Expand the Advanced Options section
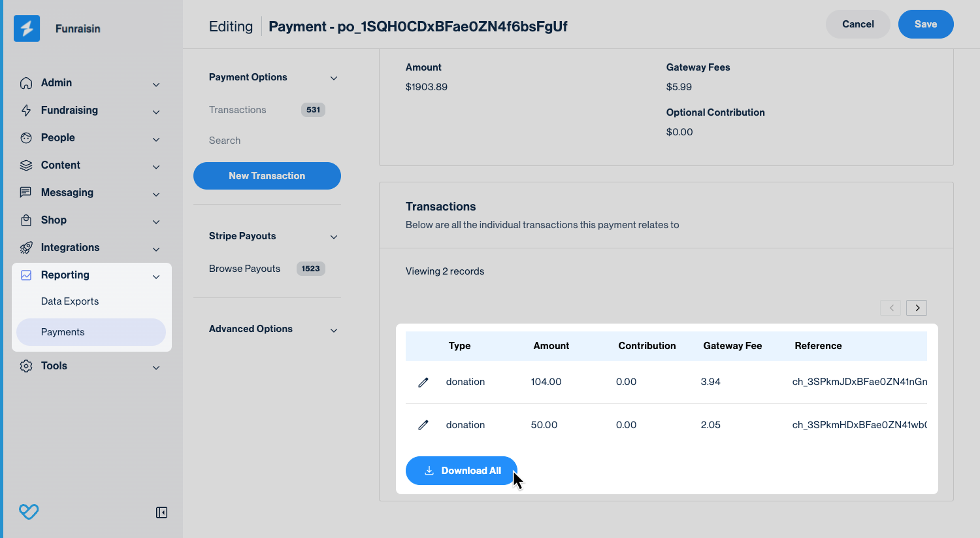980x538 pixels. click(x=334, y=330)
